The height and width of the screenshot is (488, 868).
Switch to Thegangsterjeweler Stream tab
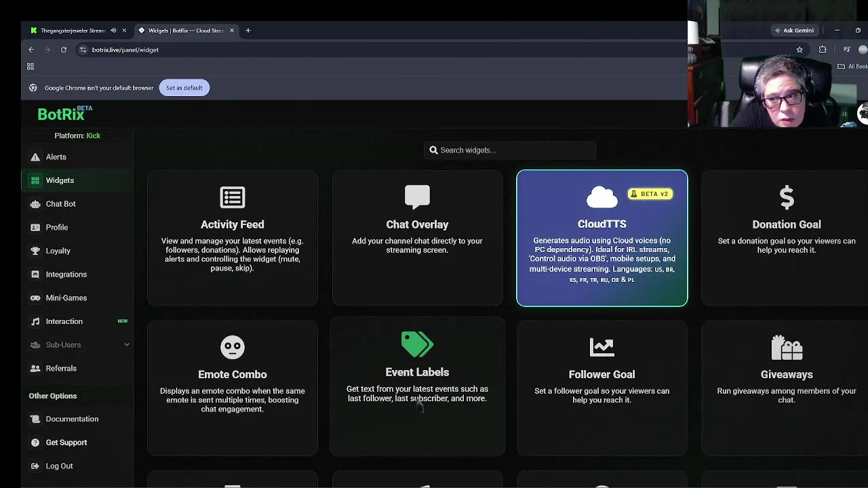73,30
